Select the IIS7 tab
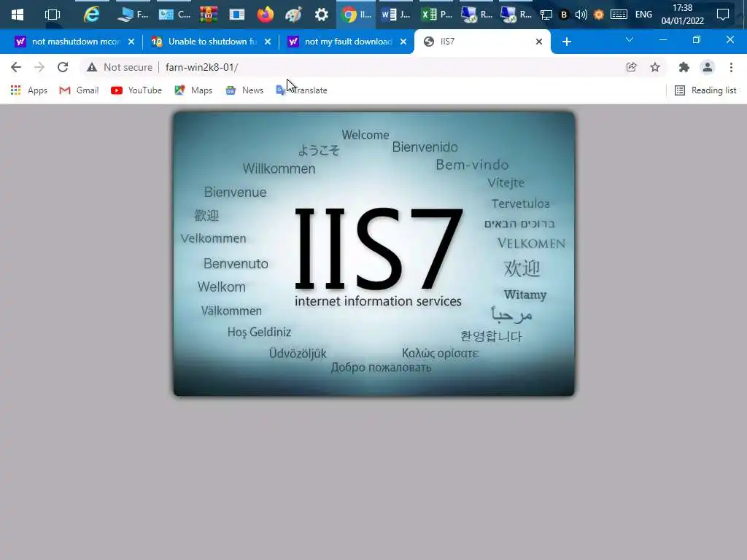The height and width of the screenshot is (560, 747). point(481,42)
